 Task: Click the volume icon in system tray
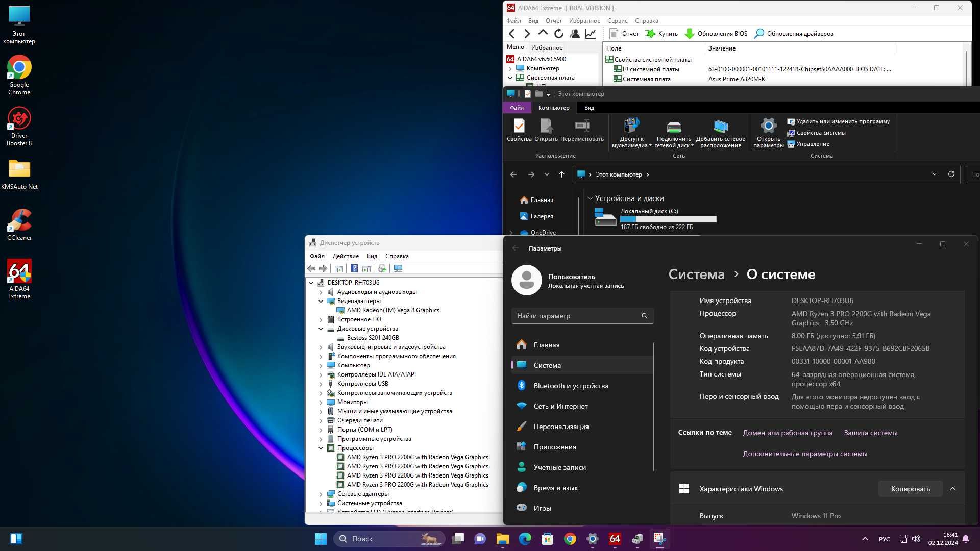[x=916, y=539]
